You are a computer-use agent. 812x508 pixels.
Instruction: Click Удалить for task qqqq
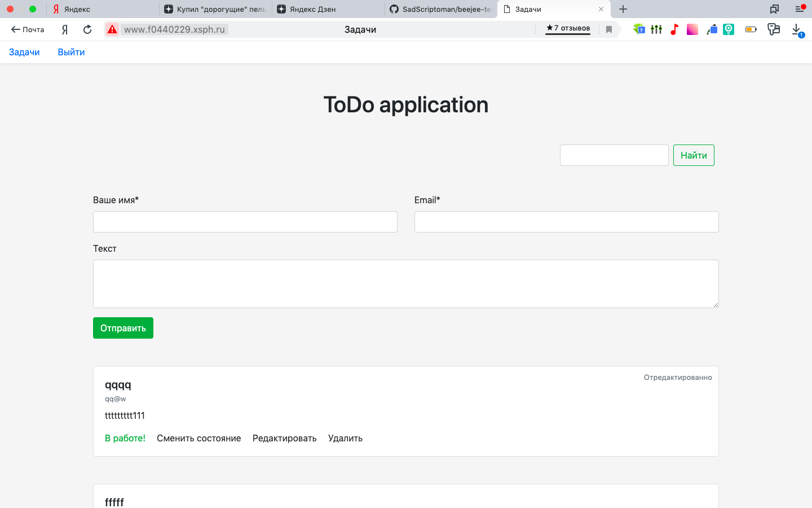345,438
